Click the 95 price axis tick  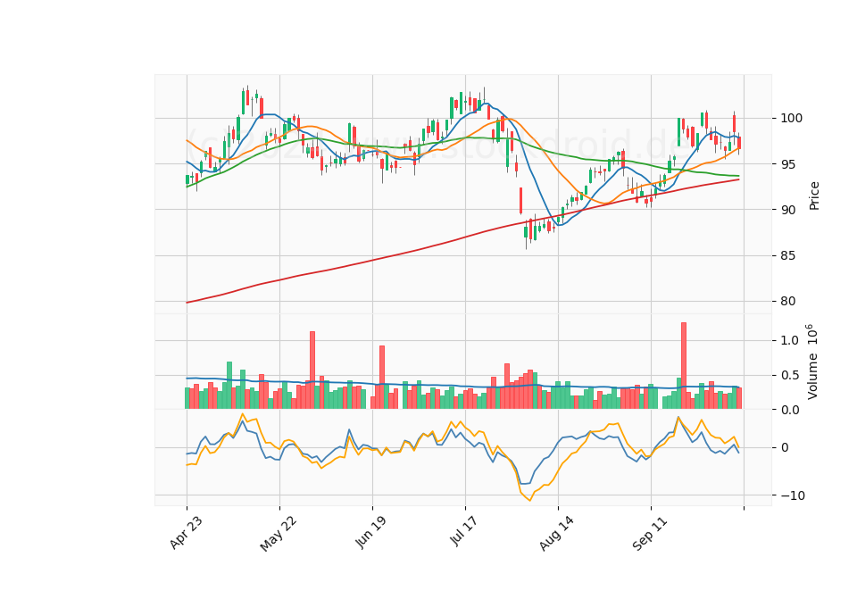pyautogui.click(x=787, y=164)
